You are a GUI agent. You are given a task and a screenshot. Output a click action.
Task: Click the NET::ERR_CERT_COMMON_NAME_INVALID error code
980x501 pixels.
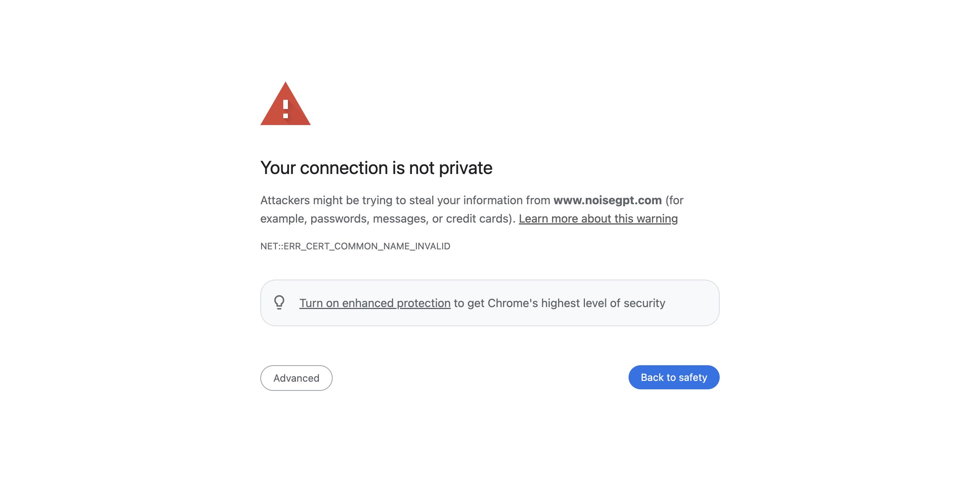[355, 246]
